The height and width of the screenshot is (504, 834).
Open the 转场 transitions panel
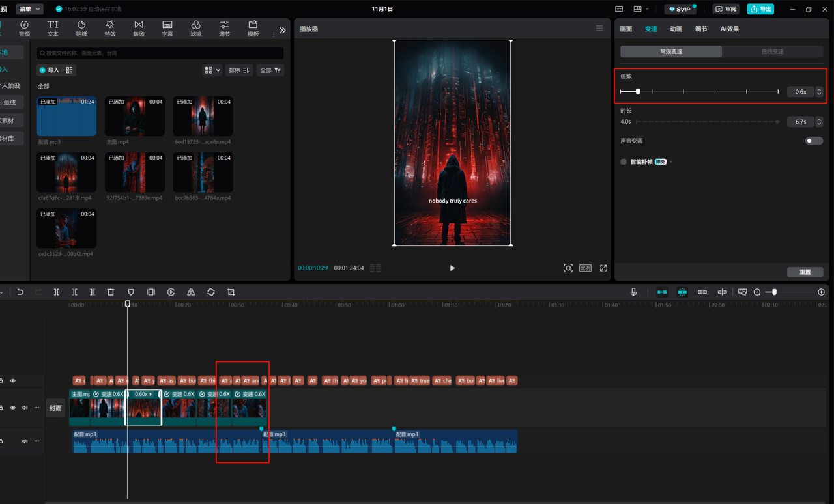click(139, 28)
